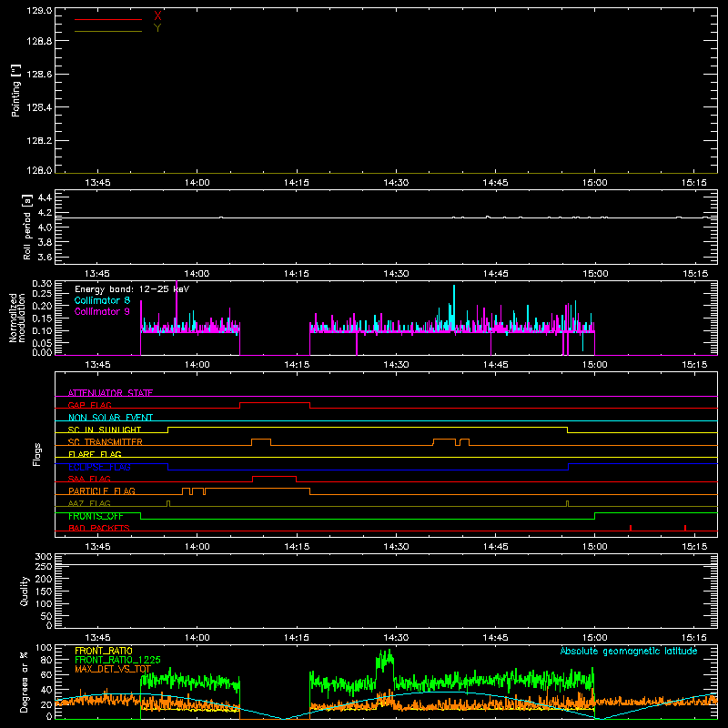Click the olive Y legend line sample
728x728 pixels.
point(108,31)
